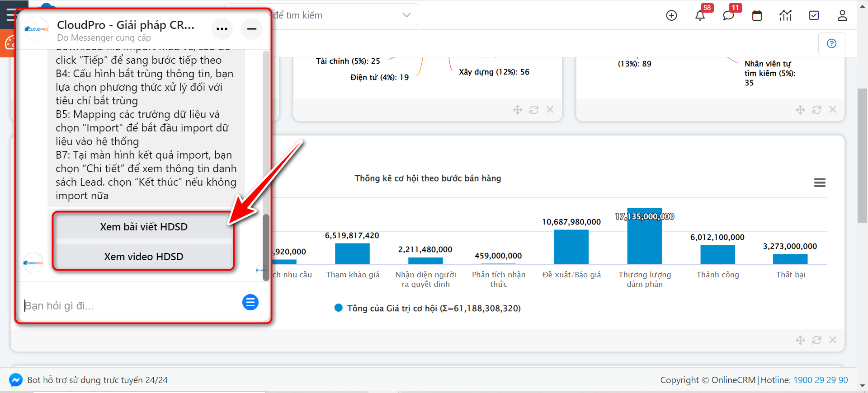Image resolution: width=868 pixels, height=393 pixels.
Task: Minimize the CloudPro chat window
Action: [x=252, y=29]
